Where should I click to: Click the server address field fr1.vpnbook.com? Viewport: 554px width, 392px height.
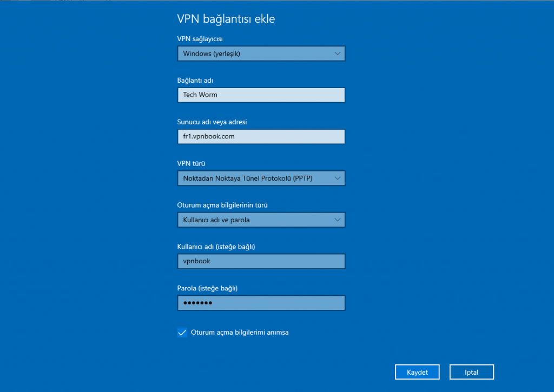pos(261,136)
